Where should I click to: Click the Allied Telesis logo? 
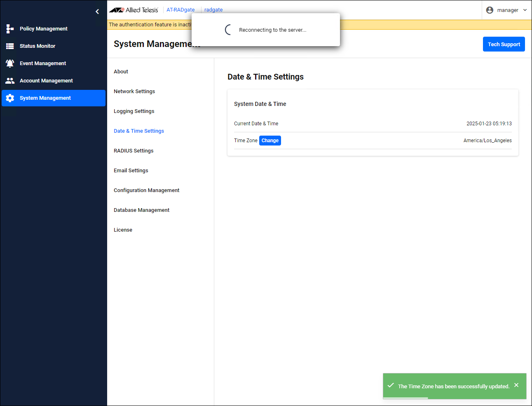(x=134, y=10)
